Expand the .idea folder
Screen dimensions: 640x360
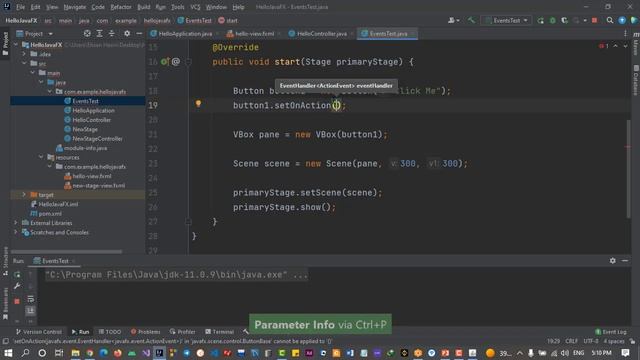pyautogui.click(x=24, y=54)
